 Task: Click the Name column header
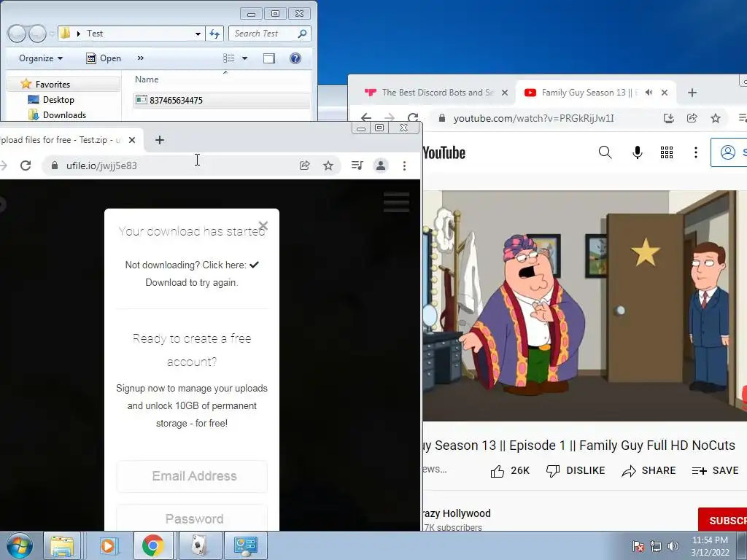click(x=147, y=79)
